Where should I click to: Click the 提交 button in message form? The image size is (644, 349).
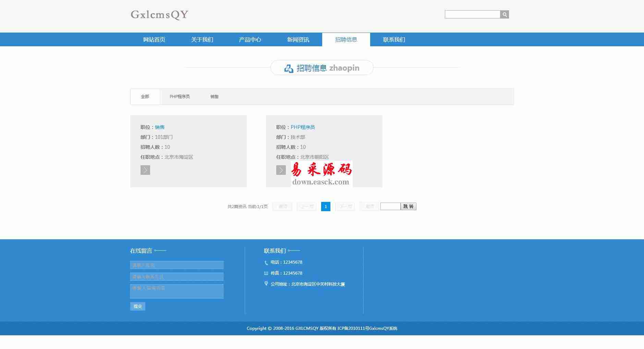click(x=138, y=306)
